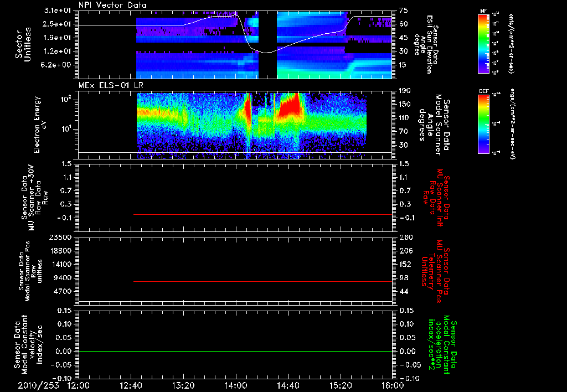The width and height of the screenshot is (567, 392).
Task: Click the 98 telemetry tick label
Action: pos(403,278)
